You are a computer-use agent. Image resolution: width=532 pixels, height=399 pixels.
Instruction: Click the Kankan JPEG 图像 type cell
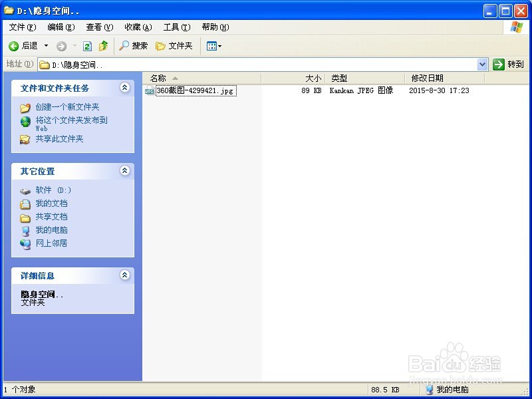(361, 90)
